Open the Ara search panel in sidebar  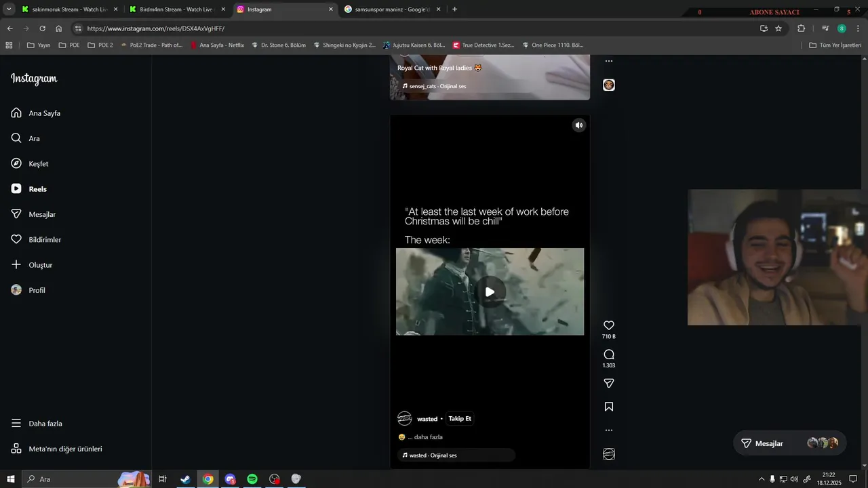[26, 138]
